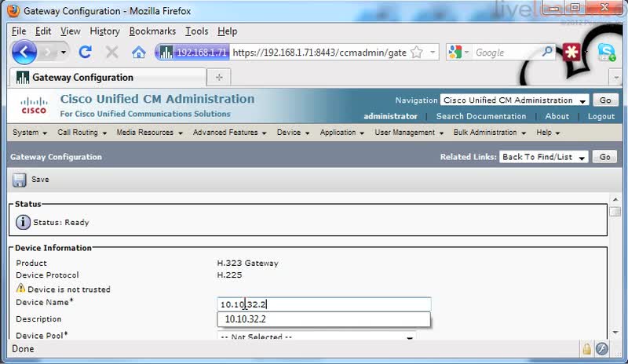The image size is (628, 364).
Task: Click the status bar padlock icon
Action: click(x=586, y=349)
